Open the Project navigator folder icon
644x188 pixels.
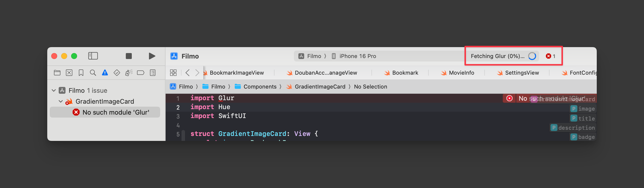click(57, 73)
